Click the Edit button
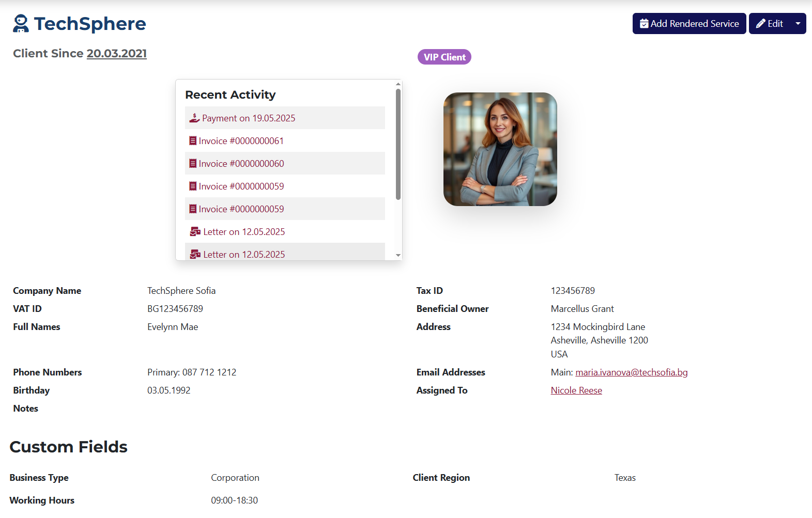The width and height of the screenshot is (812, 518). (x=769, y=24)
